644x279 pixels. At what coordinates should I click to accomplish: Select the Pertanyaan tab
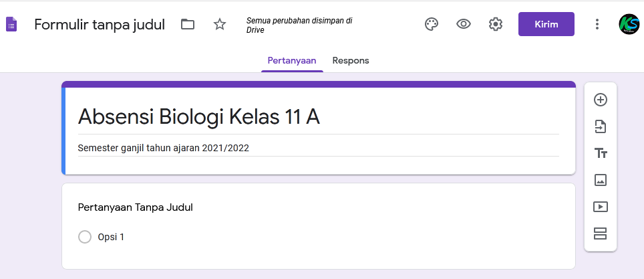(x=292, y=60)
